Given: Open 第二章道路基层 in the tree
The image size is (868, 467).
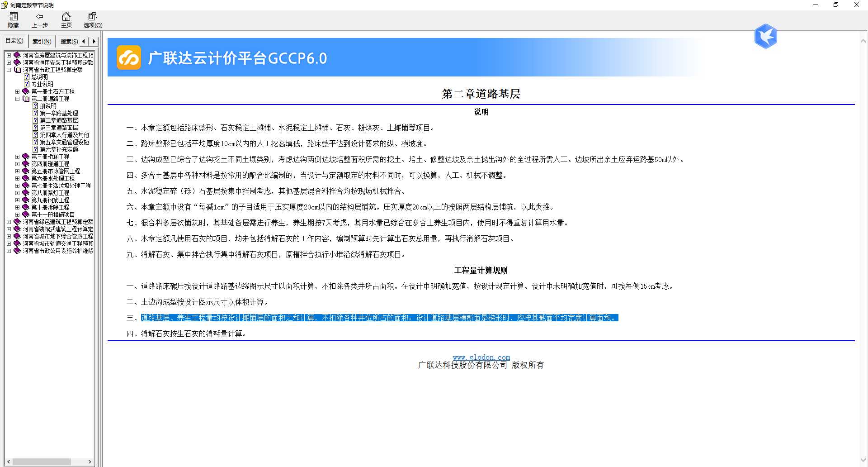Looking at the screenshot, I should tap(59, 120).
